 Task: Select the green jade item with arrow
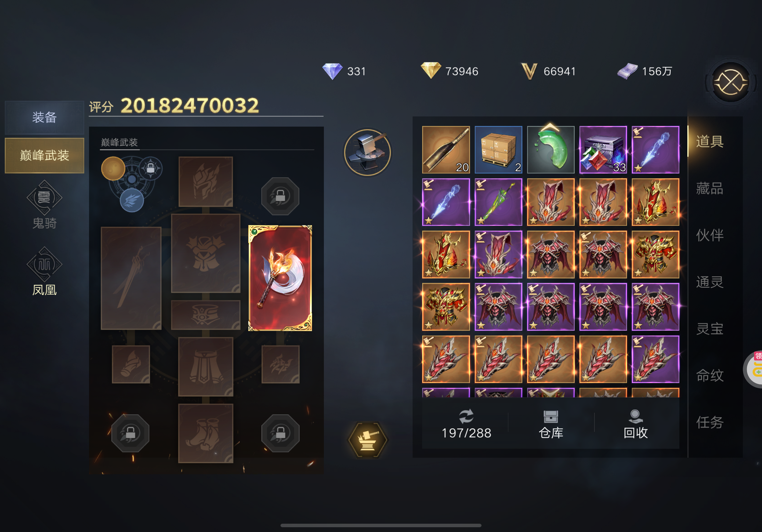pos(550,150)
